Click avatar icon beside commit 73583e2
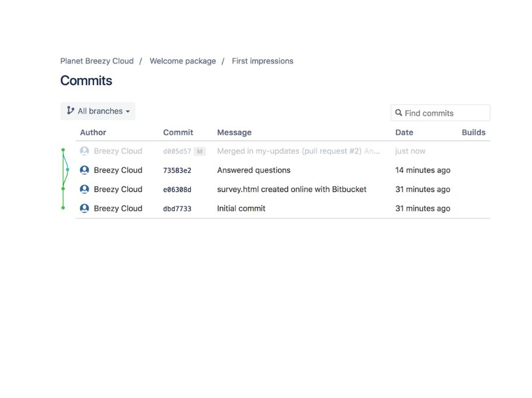The image size is (532, 398). click(84, 170)
